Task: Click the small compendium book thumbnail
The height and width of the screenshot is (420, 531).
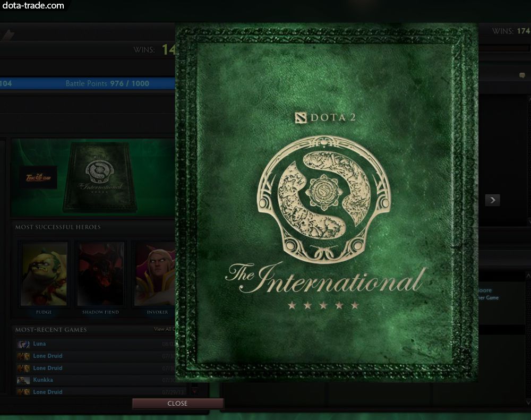Action: [x=100, y=178]
